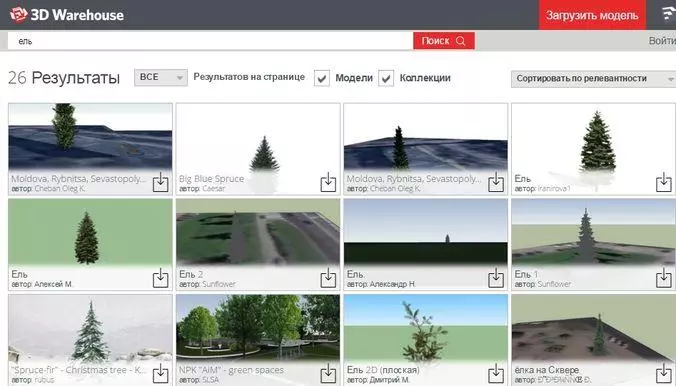Open the Big Blue Spruce thumbnail
This screenshot has height=386, width=676.
point(258,138)
